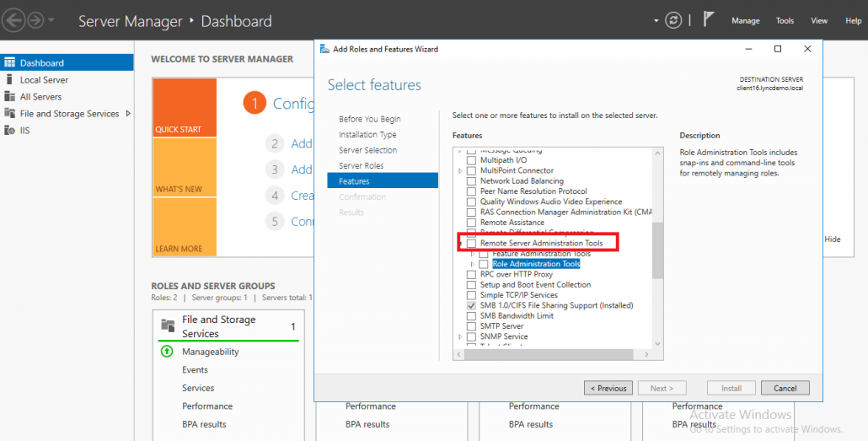868x441 pixels.
Task: Click the green Manageability status icon
Action: (x=167, y=352)
